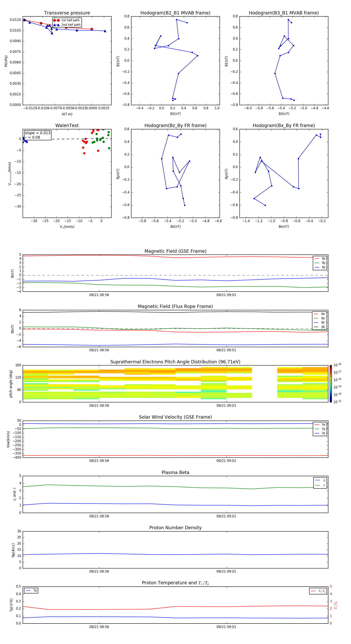This screenshot has width=351, height=644.
Task: Click the "B3(nT)" x-axis label
Action: [x=284, y=114]
